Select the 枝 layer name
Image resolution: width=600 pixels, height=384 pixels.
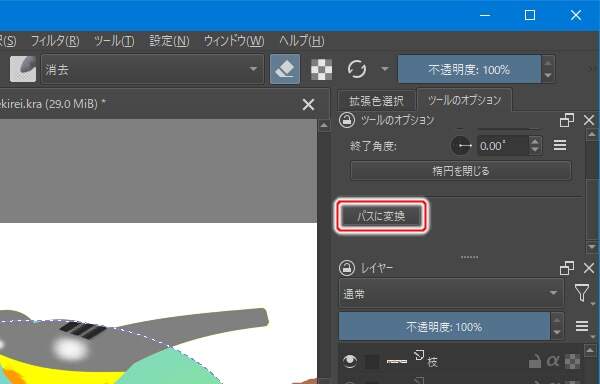point(432,362)
